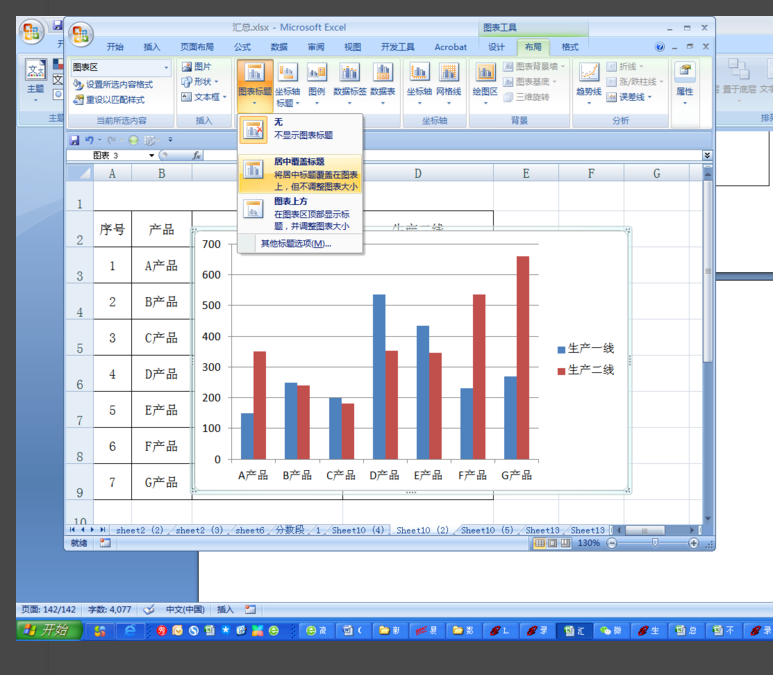Screen dimensions: 773x675
Task: Choose 居中覆盖标题 option
Action: click(x=300, y=174)
